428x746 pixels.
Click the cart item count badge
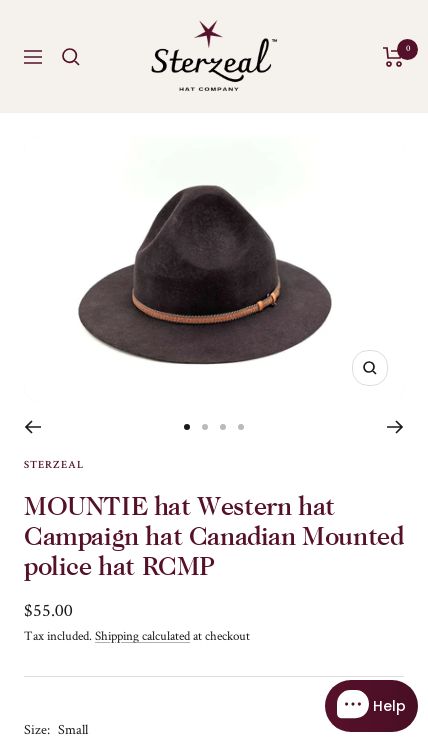[x=408, y=49]
